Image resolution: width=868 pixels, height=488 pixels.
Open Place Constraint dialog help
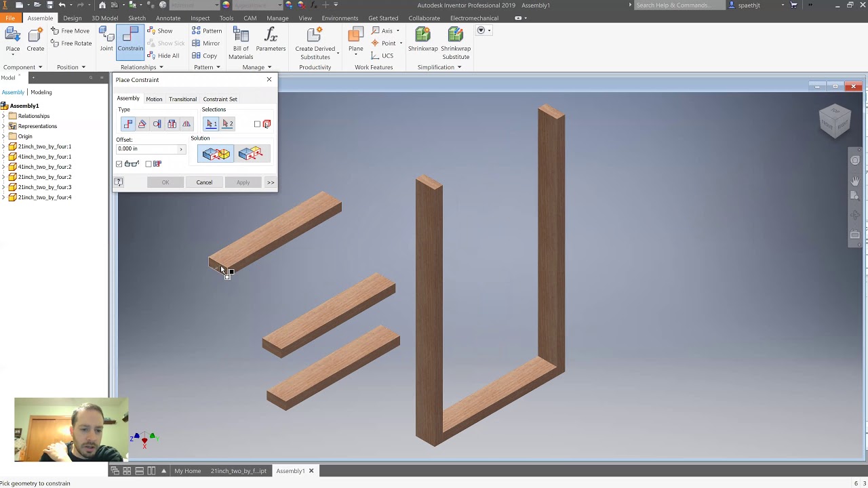[x=119, y=182]
